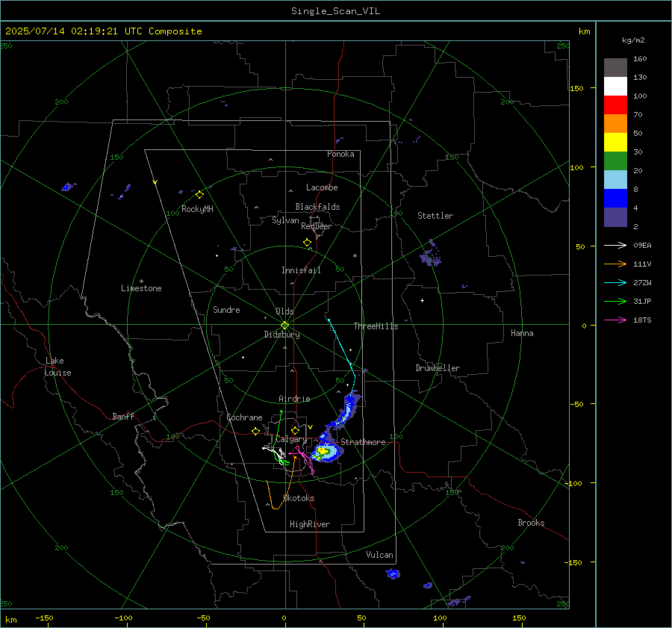Click the Ponoka town label
672x628 pixels.
340,154
